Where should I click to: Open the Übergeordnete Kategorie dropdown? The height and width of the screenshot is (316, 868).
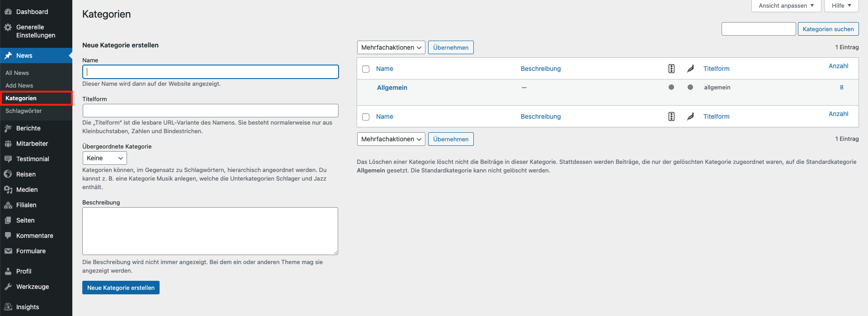[104, 158]
